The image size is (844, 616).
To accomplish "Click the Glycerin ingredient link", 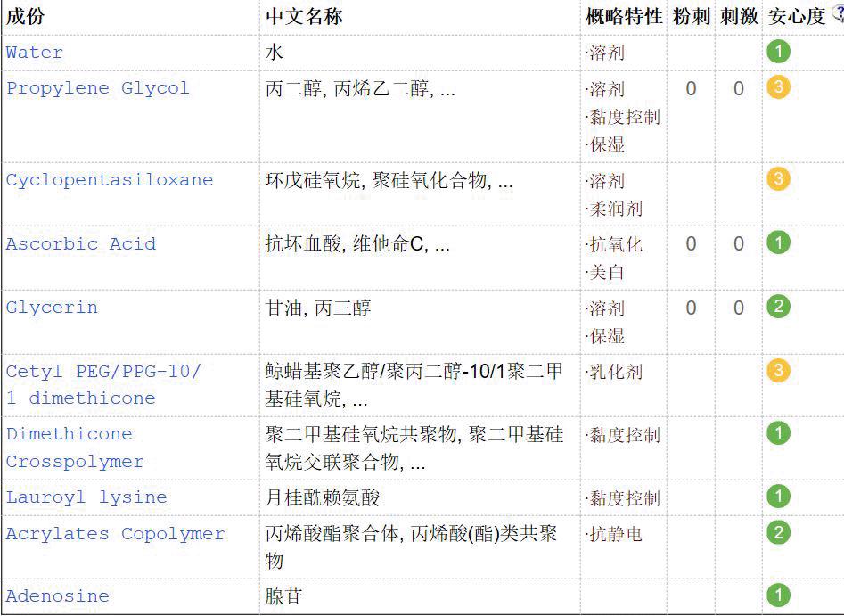I will pos(49,307).
